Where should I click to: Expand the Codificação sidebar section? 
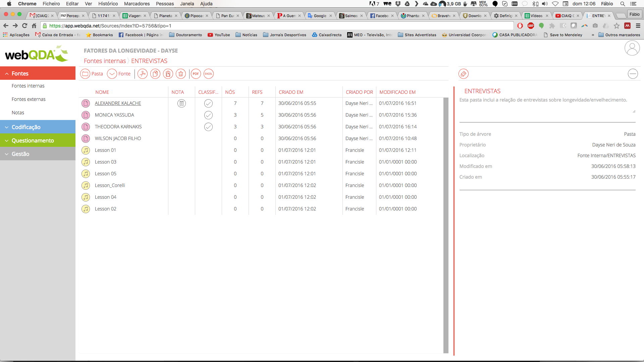pos(38,127)
